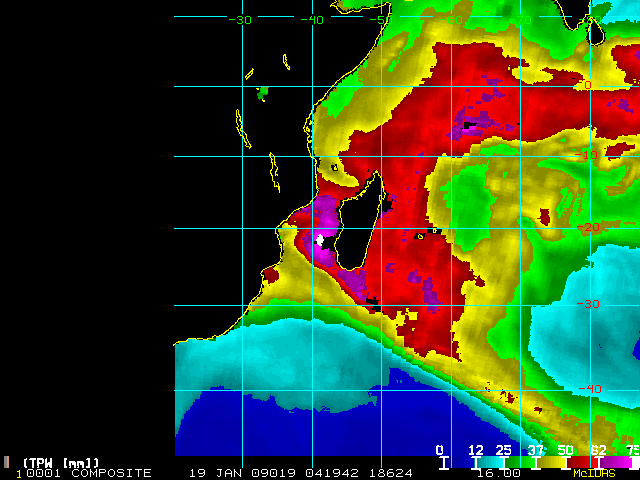Click the red segment of the colorbar
640x480 pixels.
pos(581,462)
